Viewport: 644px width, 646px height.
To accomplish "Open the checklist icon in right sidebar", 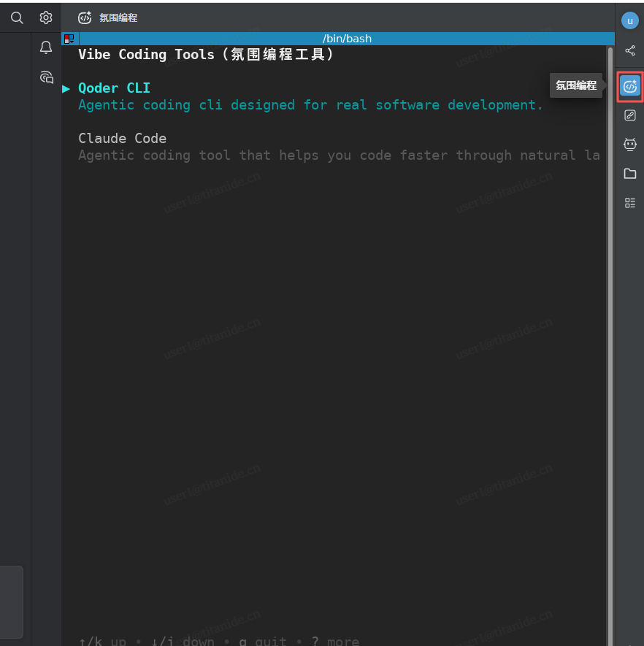I will (630, 203).
